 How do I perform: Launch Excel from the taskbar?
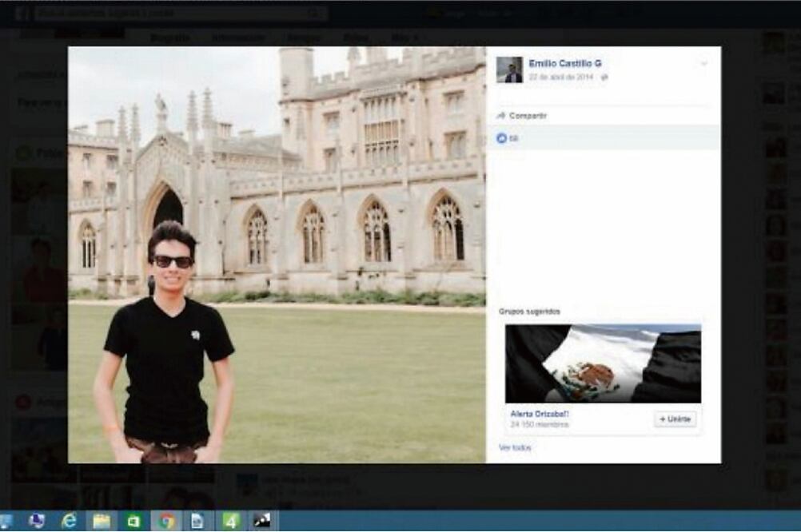coord(133,519)
